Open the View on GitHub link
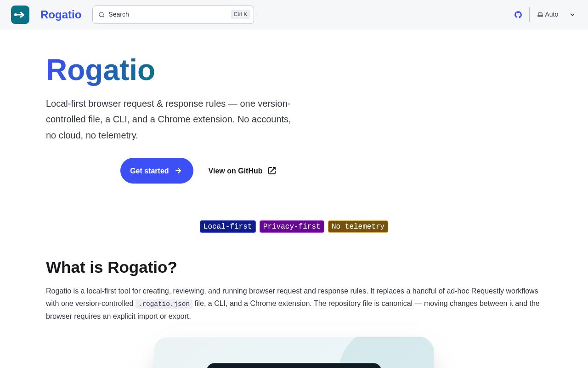The height and width of the screenshot is (368, 588). point(242,171)
